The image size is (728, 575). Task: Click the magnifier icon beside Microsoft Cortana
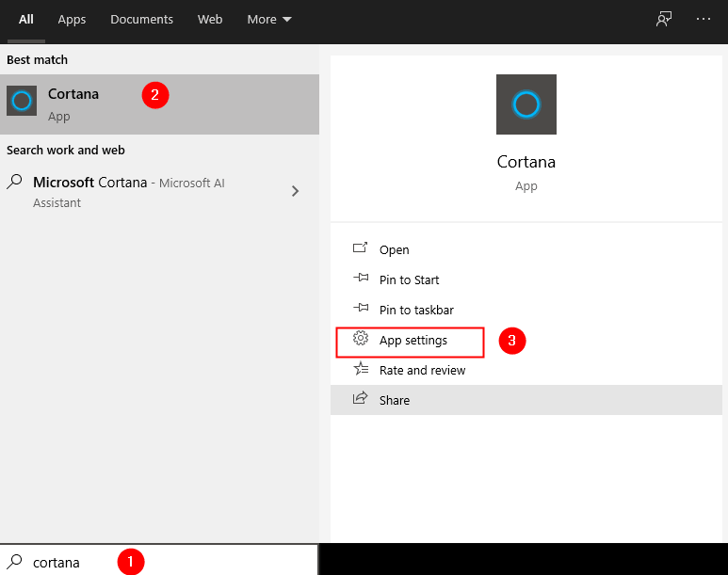point(15,182)
